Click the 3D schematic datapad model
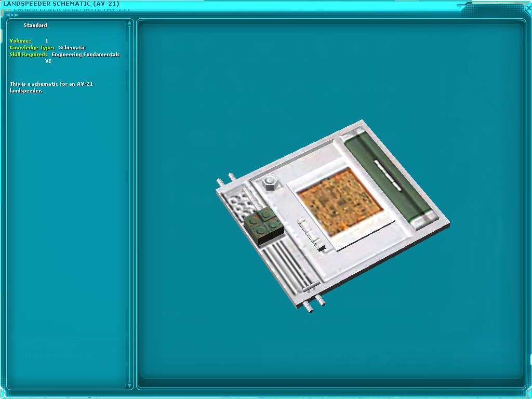The height and width of the screenshot is (399, 532). click(333, 216)
